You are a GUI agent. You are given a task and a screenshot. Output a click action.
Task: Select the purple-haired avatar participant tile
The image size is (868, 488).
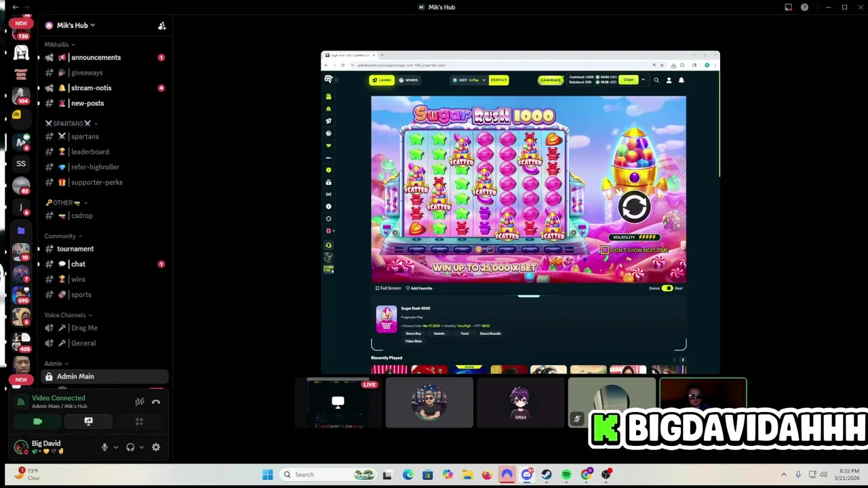(520, 403)
